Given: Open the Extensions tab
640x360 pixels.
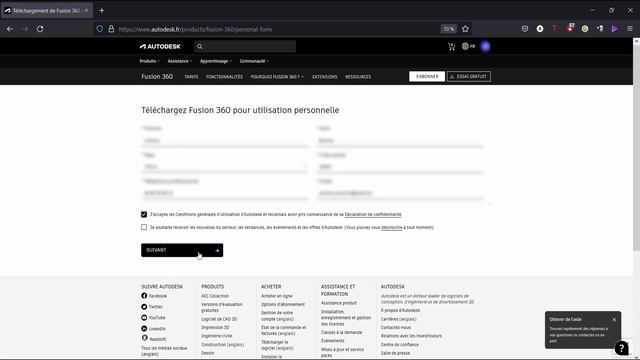Looking at the screenshot, I should tap(324, 77).
